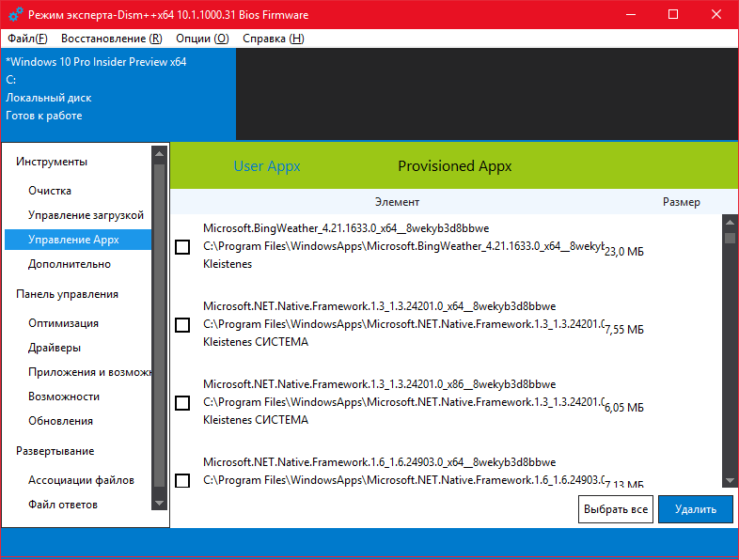This screenshot has width=739, height=560.
Task: Open the Восстановление menu
Action: [112, 39]
